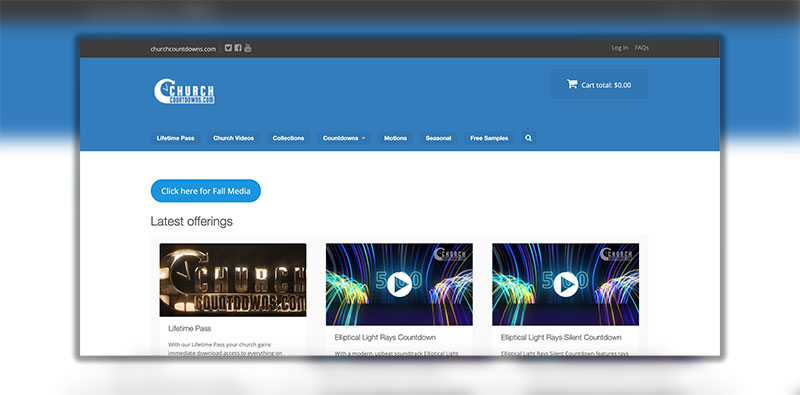Open the Free Samples page
The width and height of the screenshot is (800, 395).
[489, 138]
